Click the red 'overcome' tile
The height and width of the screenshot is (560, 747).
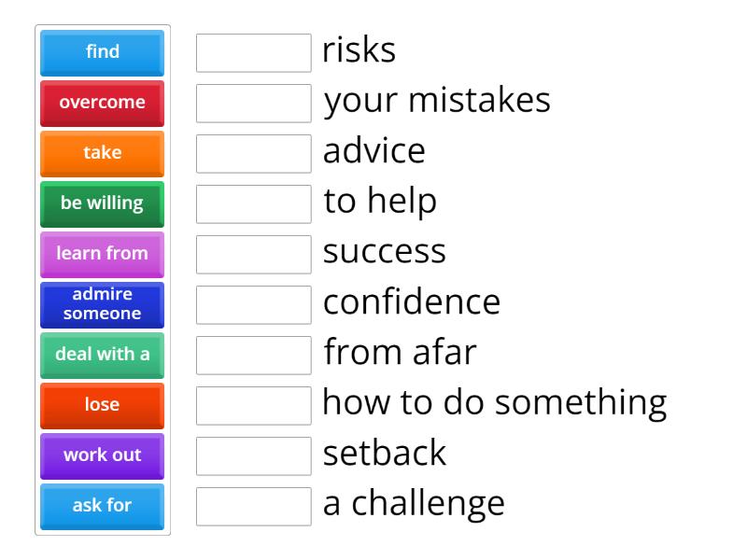coord(101,103)
